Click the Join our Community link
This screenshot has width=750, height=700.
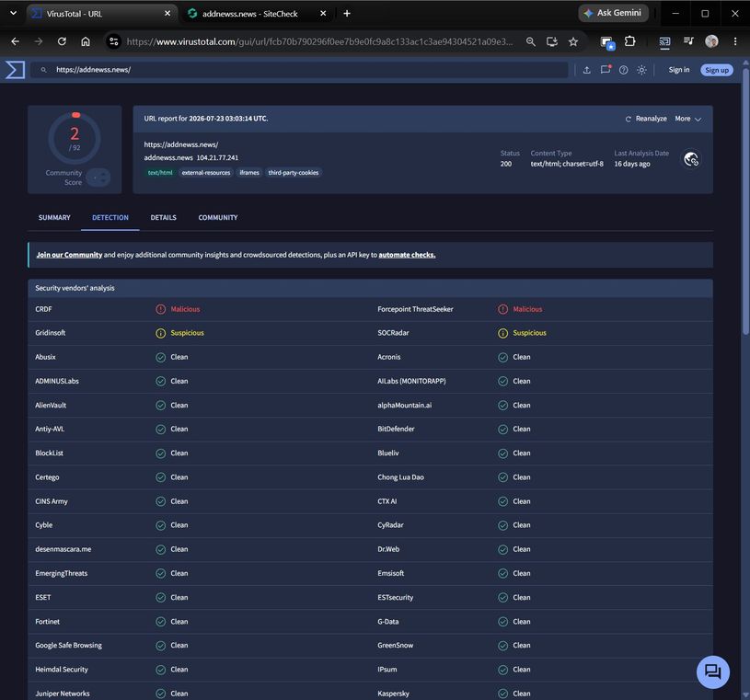[69, 255]
